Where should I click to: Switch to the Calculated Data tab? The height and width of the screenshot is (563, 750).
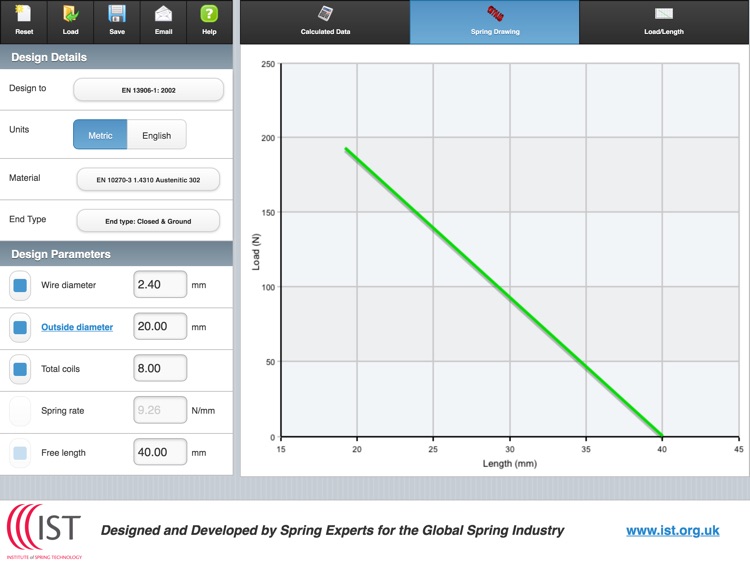coord(325,21)
